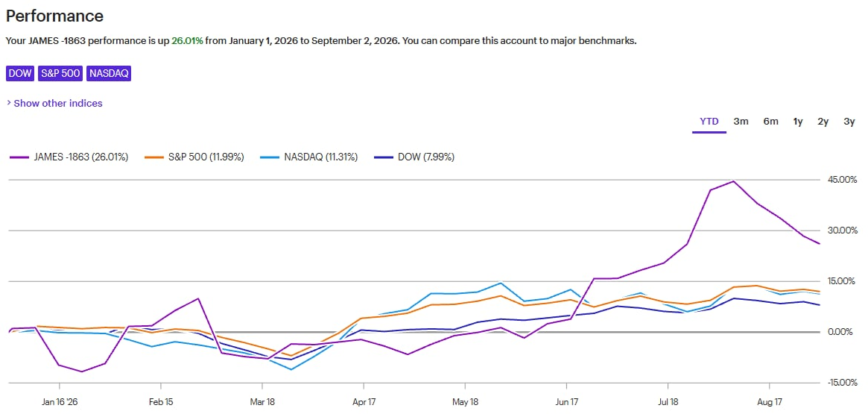Viewport: 868px width, 414px height.
Task: Select the 1y time range
Action: point(798,122)
